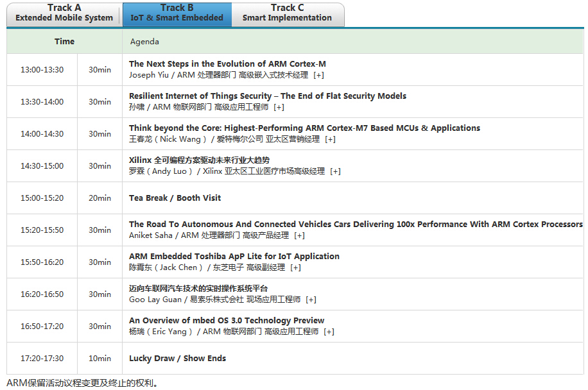Click the Tea Break / Booth Visit row
Image resolution: width=588 pixels, height=390 pixels.
click(x=175, y=198)
